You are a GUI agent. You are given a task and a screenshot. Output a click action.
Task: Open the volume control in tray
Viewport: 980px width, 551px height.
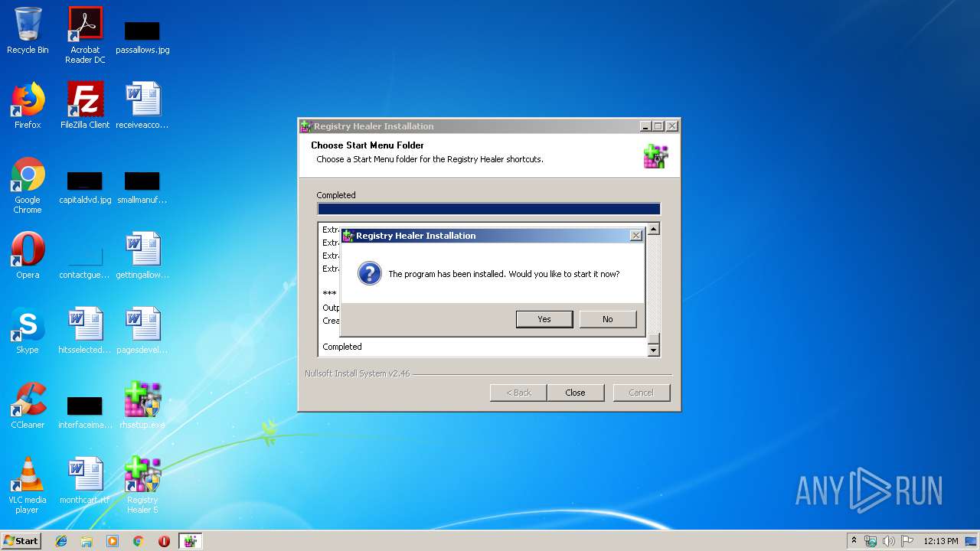click(x=889, y=541)
